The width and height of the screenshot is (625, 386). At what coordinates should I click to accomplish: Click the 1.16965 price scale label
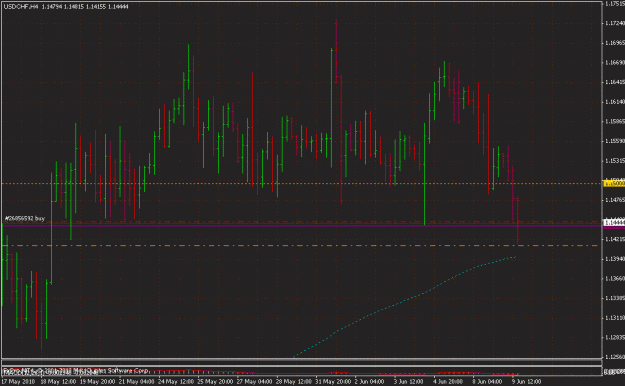615,42
